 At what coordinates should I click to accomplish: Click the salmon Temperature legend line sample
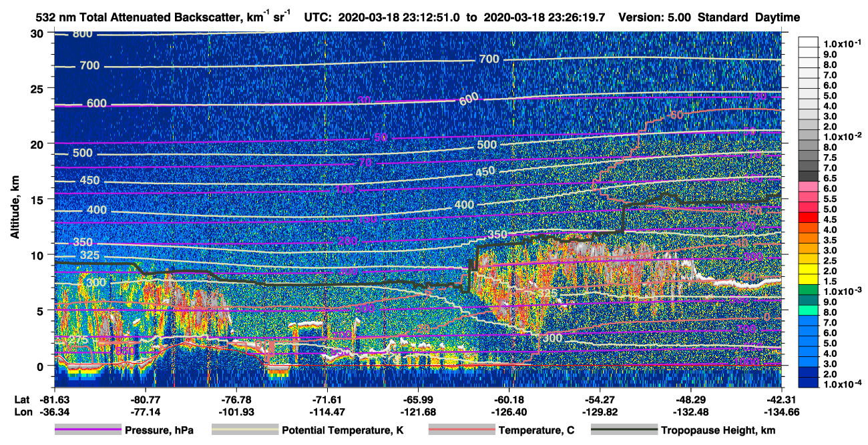click(461, 430)
